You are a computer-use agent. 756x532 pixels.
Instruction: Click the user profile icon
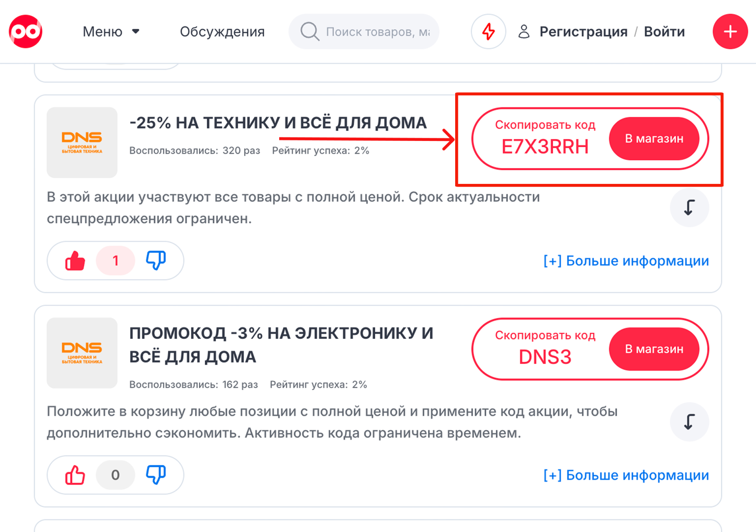pyautogui.click(x=524, y=32)
